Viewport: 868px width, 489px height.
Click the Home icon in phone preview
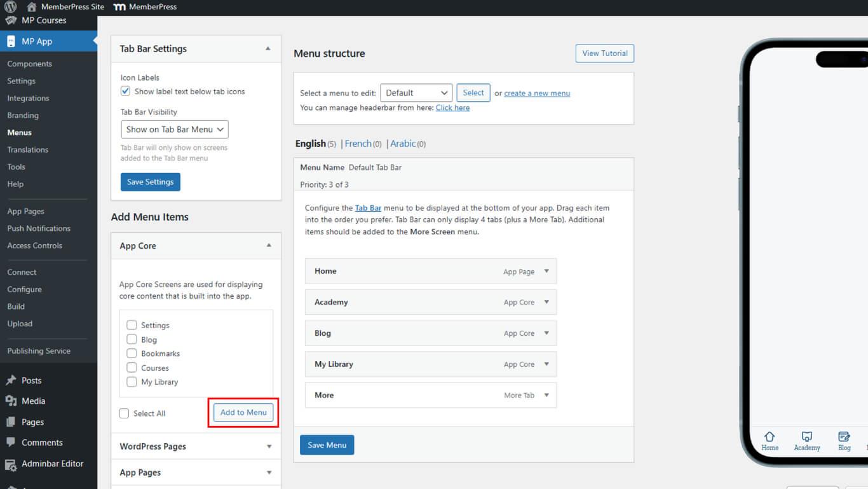tap(770, 437)
